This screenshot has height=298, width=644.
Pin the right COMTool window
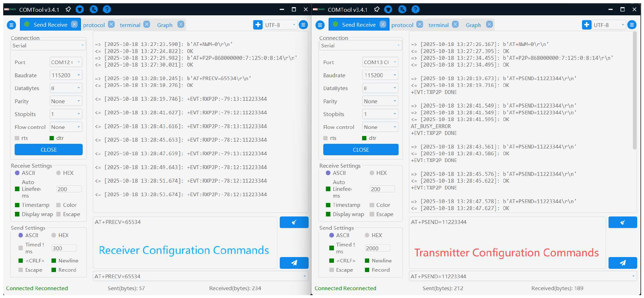[x=377, y=9]
